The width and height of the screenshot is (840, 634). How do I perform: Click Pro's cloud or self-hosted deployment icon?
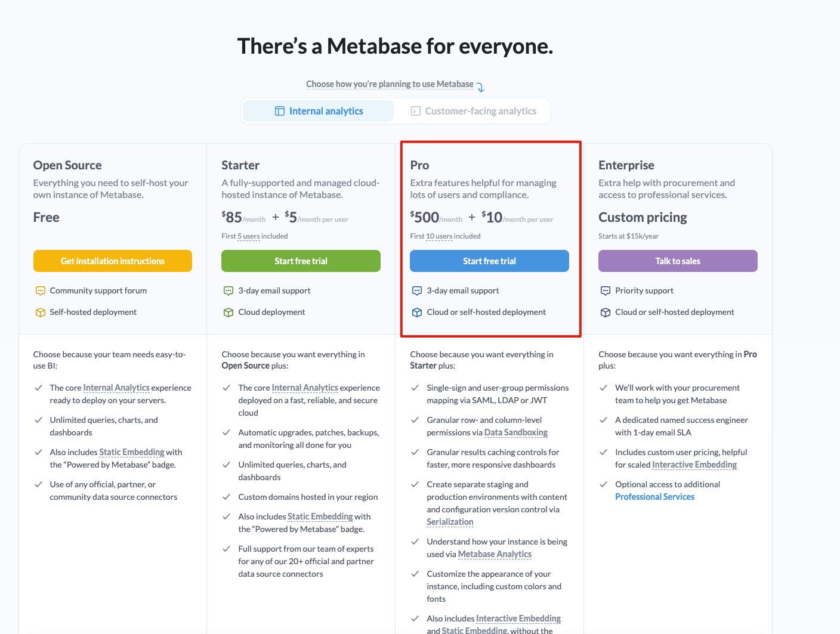417,313
